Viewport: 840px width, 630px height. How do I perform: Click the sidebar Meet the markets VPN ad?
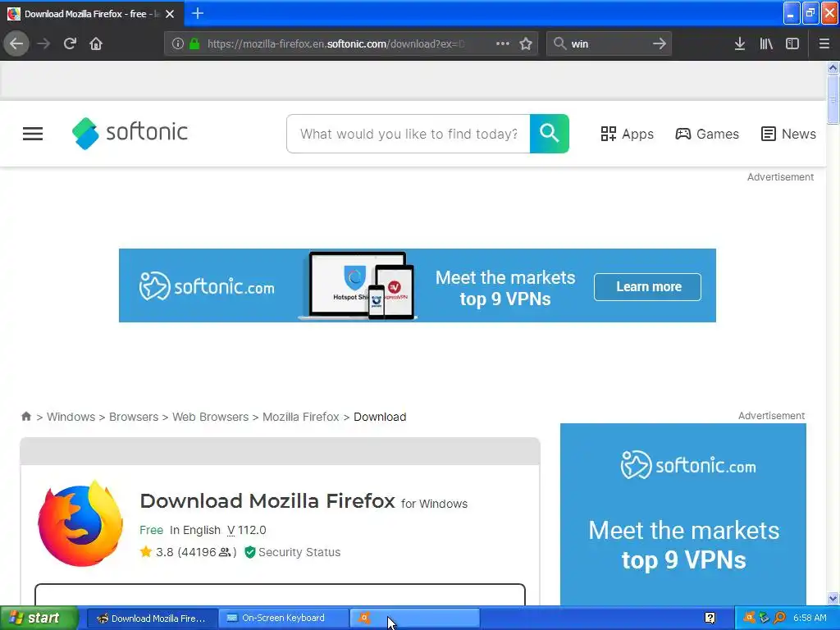click(683, 515)
